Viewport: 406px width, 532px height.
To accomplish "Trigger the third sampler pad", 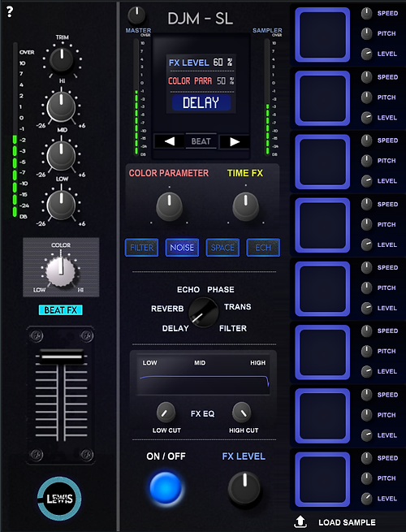I will pyautogui.click(x=322, y=162).
